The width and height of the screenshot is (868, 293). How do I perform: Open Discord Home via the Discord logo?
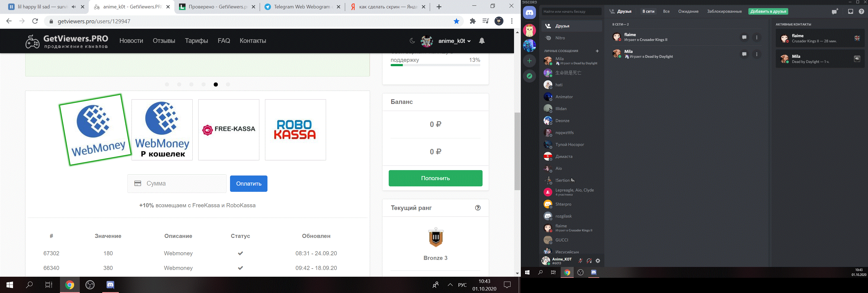click(x=529, y=13)
